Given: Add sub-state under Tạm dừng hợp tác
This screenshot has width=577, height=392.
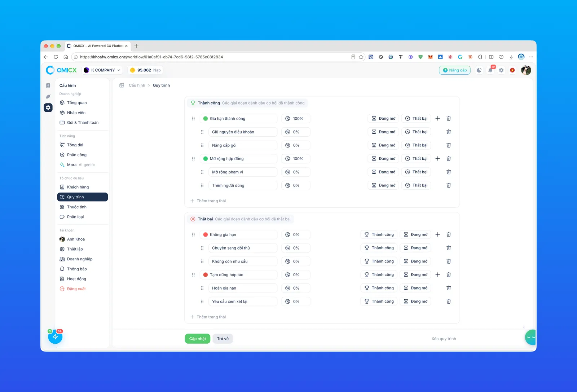Looking at the screenshot, I should (x=437, y=275).
